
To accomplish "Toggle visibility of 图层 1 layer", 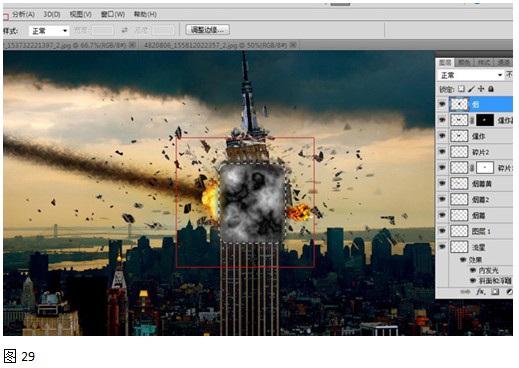I will (x=442, y=231).
